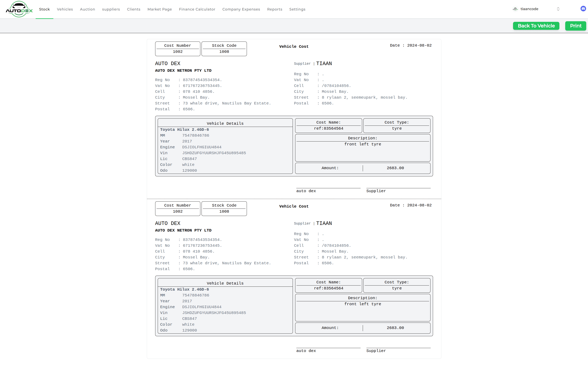The width and height of the screenshot is (588, 382).
Task: Click Lic value CBS847 in the top slip
Action: [x=189, y=159]
